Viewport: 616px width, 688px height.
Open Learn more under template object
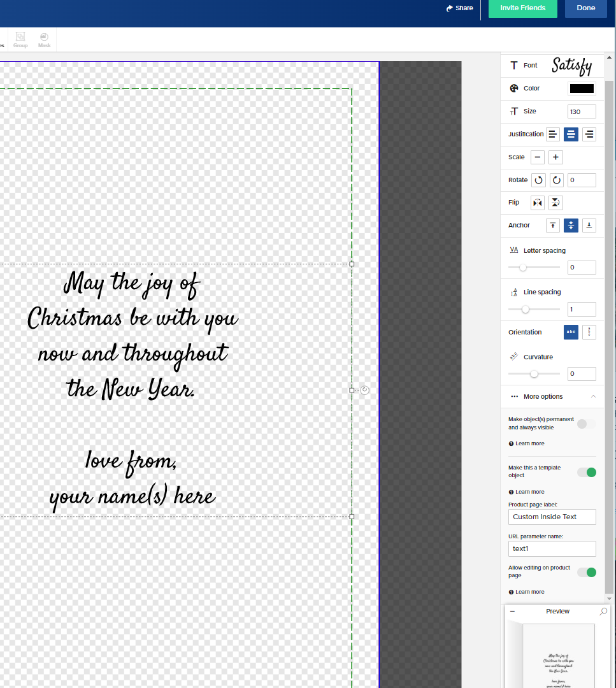coord(526,492)
